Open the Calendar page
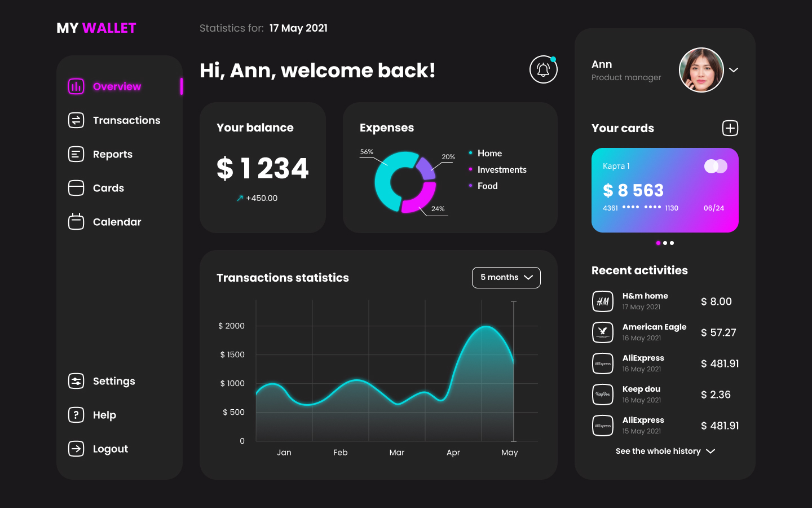Image resolution: width=812 pixels, height=508 pixels. click(117, 222)
